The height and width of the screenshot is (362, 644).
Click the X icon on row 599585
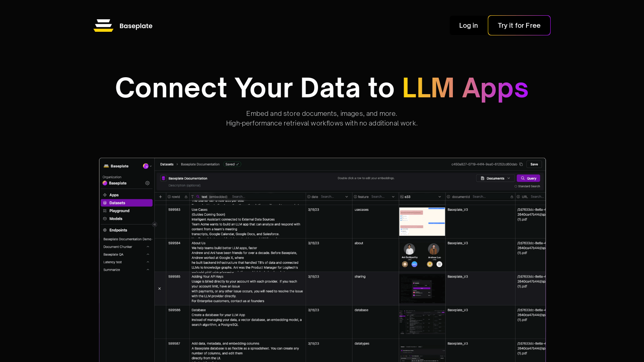(x=159, y=288)
